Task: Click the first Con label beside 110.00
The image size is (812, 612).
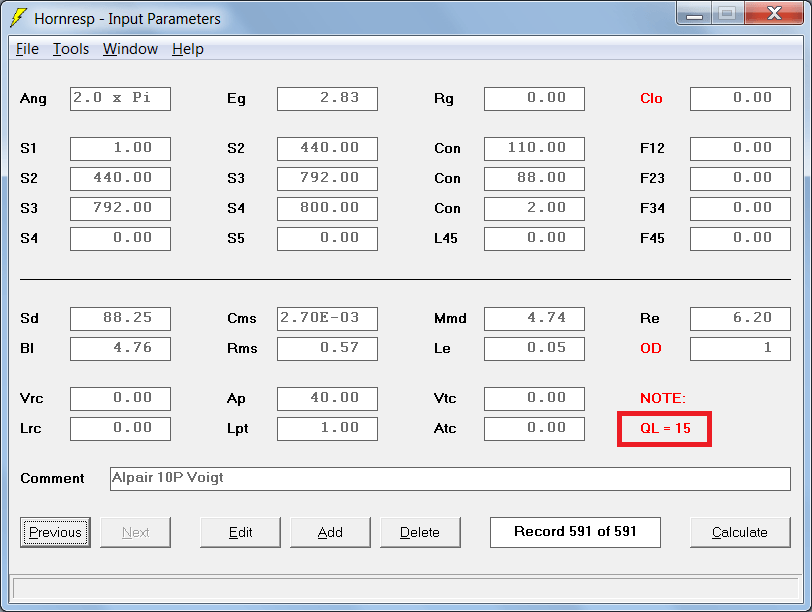Action: (x=447, y=149)
